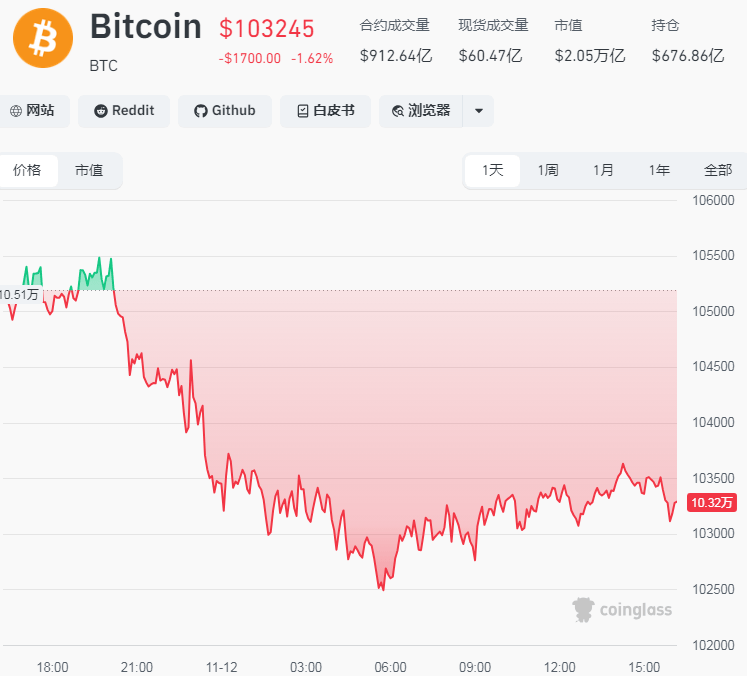The width and height of the screenshot is (747, 676).
Task: Select the 1 year time range
Action: click(x=659, y=170)
